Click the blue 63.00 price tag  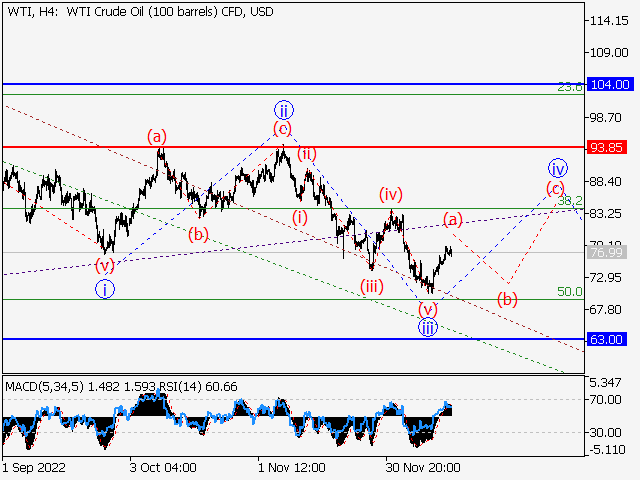point(607,339)
